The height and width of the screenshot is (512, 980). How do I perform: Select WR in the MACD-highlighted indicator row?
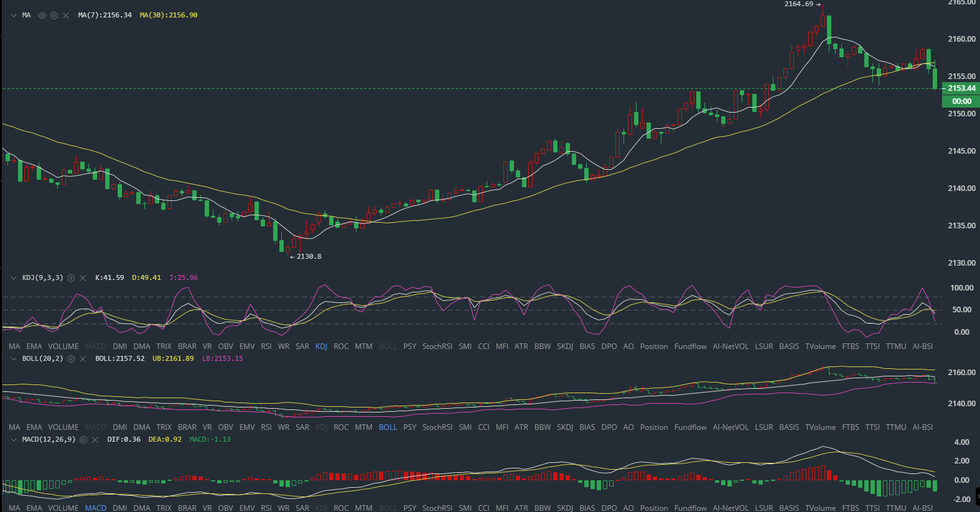[284, 508]
